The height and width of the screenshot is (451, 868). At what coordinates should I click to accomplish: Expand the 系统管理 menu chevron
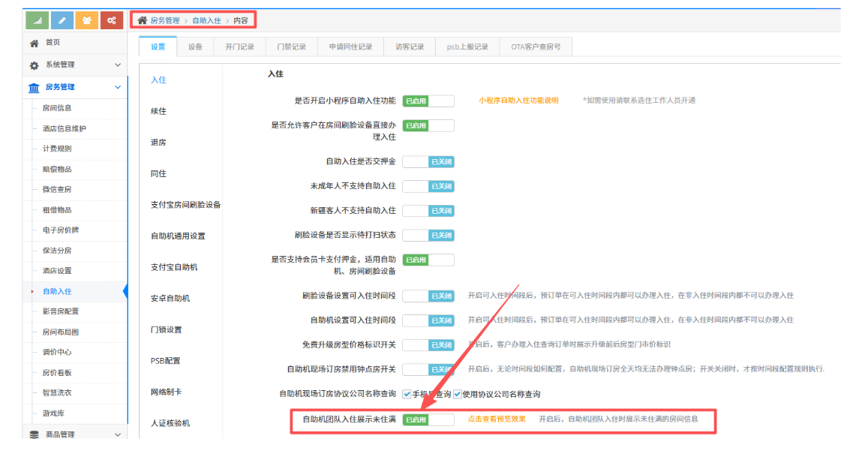[x=117, y=65]
